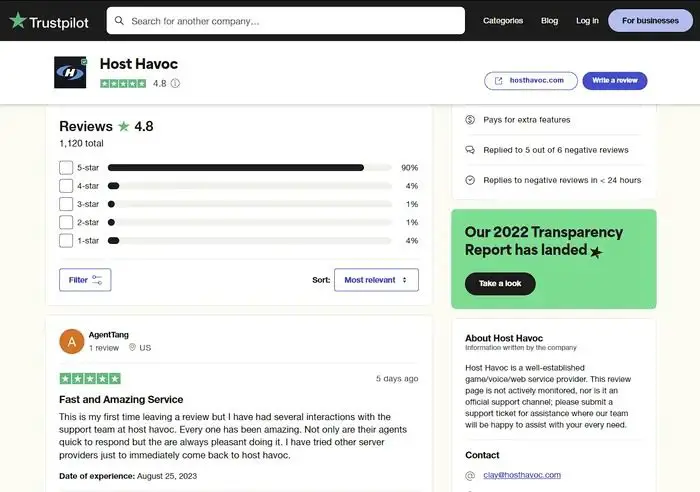Screen dimensions: 700x492
Task: Open the TrustScore info icon
Action: pyautogui.click(x=175, y=83)
